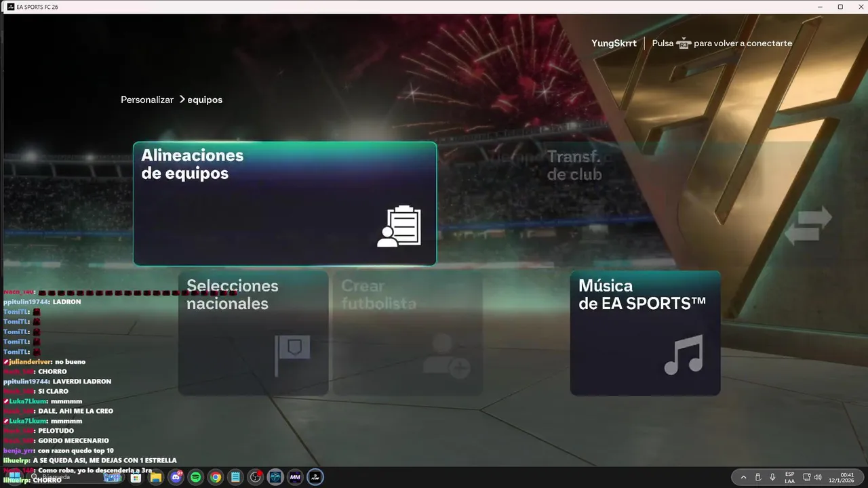Click the USB safely remove tray icon

(x=757, y=477)
